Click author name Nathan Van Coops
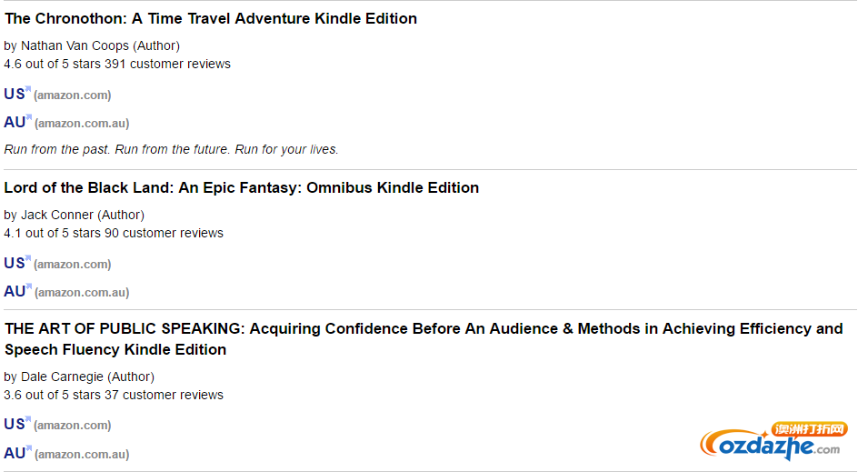The width and height of the screenshot is (868, 472). click(x=75, y=45)
